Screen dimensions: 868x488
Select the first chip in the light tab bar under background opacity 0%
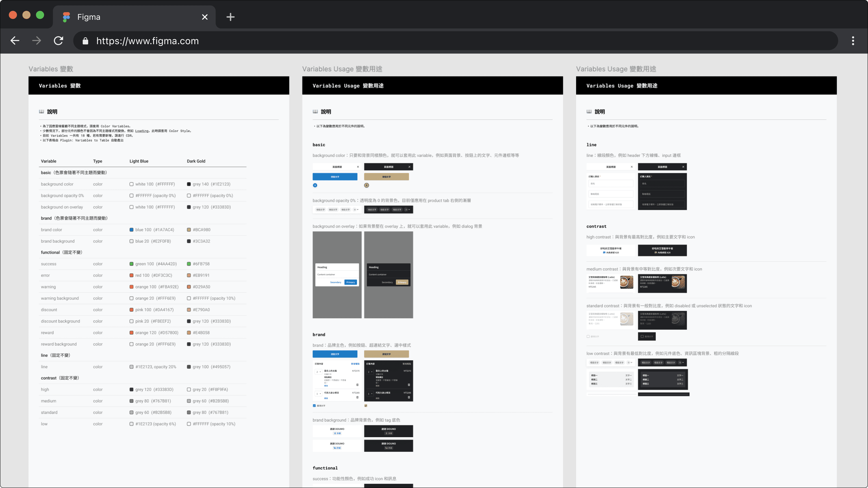tap(320, 210)
